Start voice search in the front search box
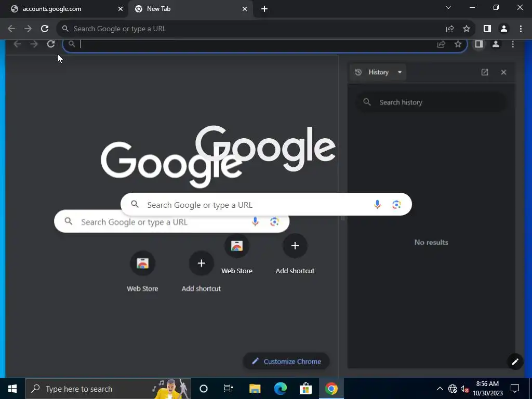This screenshot has width=532, height=399. point(377,204)
